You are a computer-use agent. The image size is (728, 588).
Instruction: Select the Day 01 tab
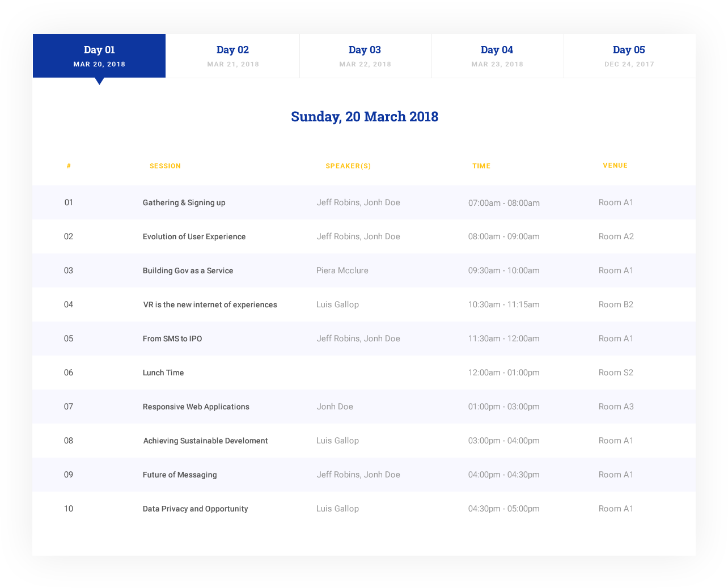[99, 56]
